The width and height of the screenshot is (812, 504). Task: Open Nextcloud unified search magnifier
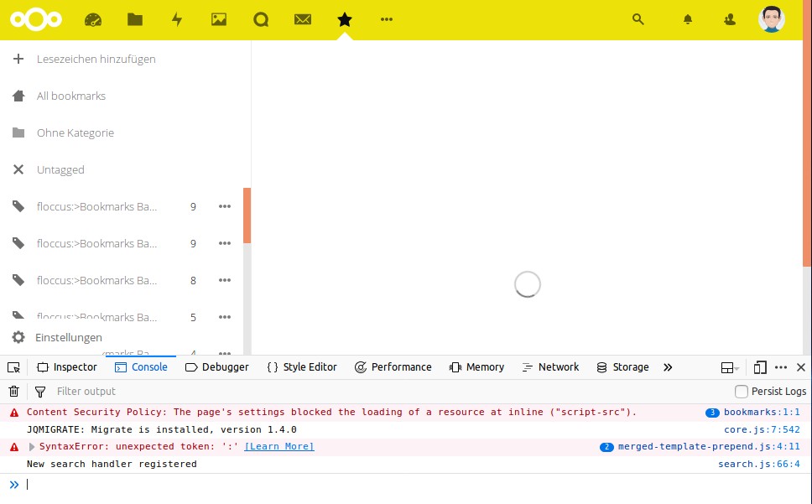tap(638, 18)
